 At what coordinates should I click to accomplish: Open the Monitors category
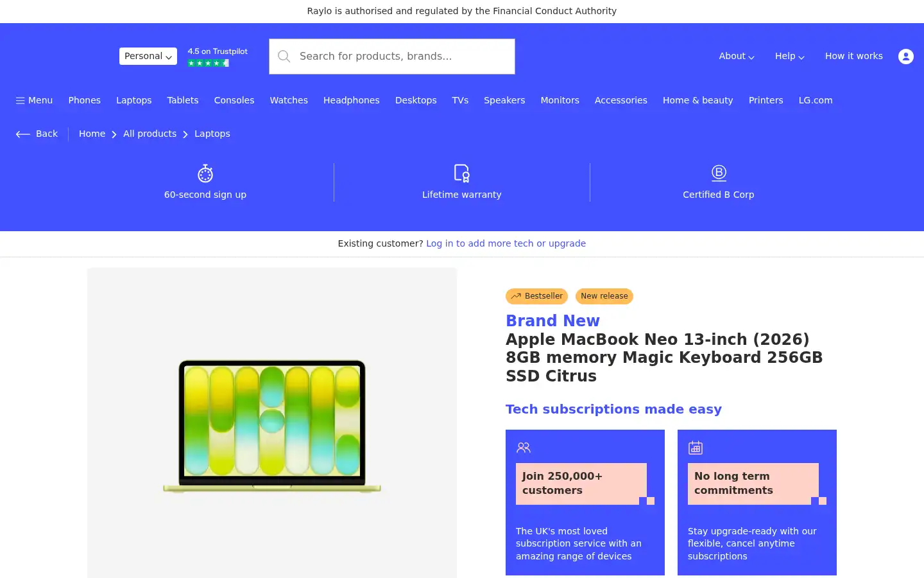[x=560, y=100]
